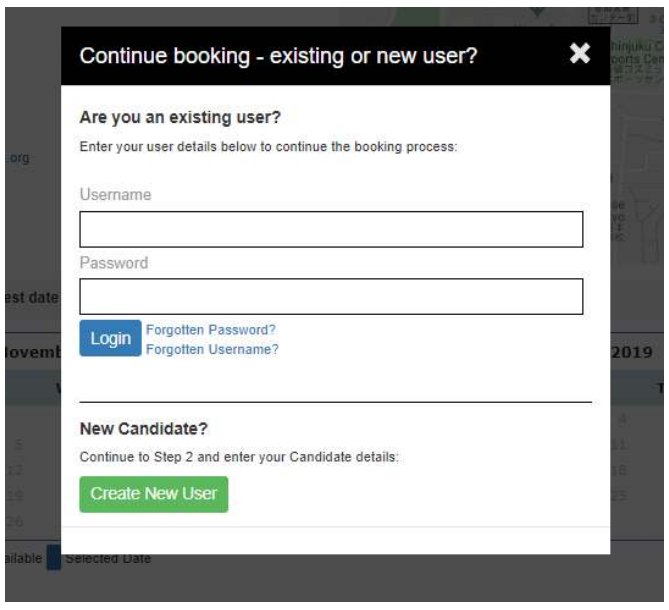This screenshot has height=610, width=669.
Task: Click the grey Username label
Action: 116,195
